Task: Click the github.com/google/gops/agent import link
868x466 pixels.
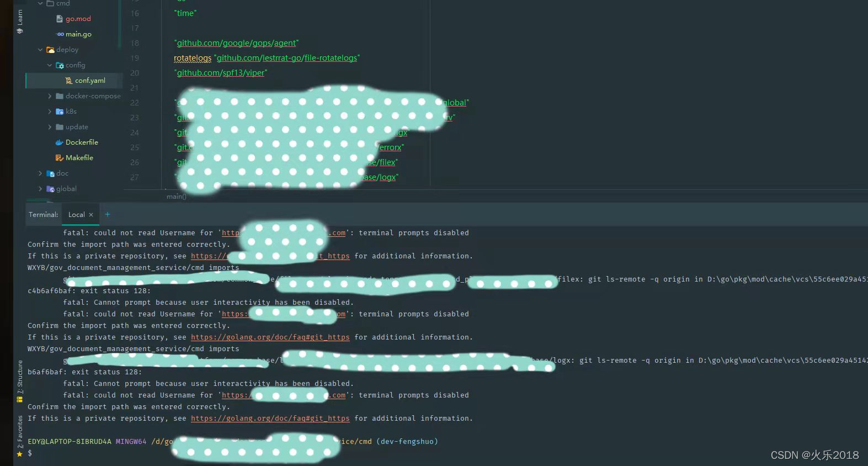Action: point(236,43)
